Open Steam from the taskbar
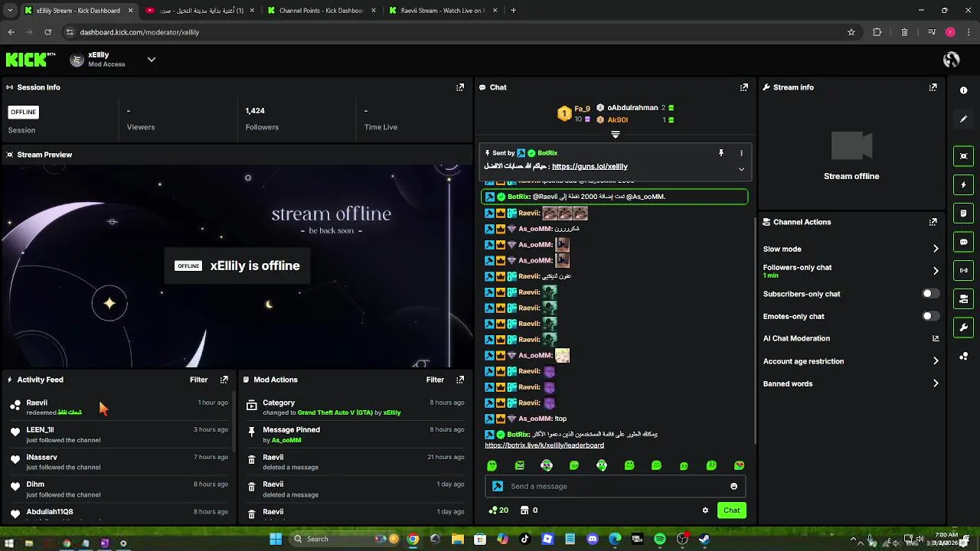The height and width of the screenshot is (551, 980). [704, 539]
